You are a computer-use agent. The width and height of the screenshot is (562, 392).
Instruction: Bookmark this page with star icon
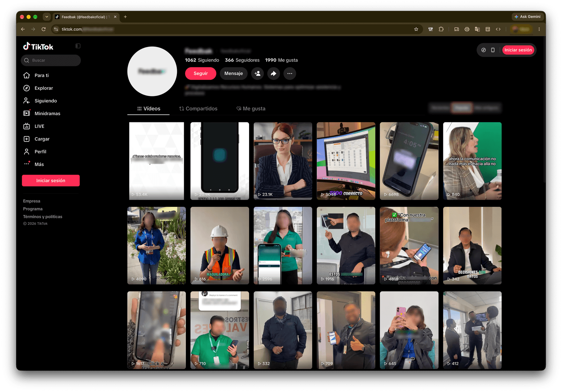pos(416,29)
